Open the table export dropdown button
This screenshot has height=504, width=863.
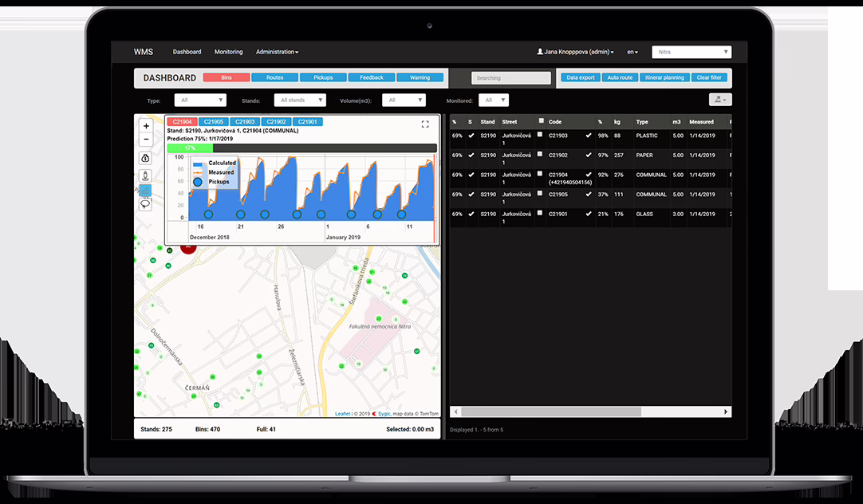719,100
